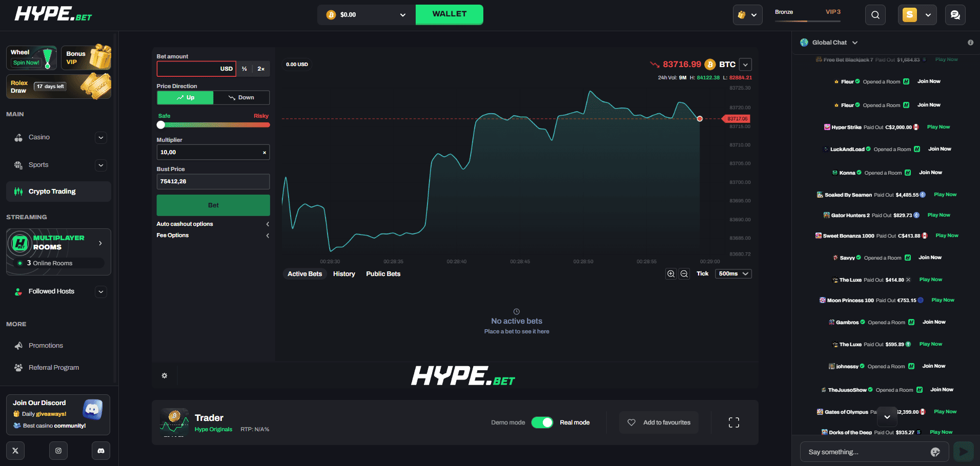Zoom in on the price chart
The width and height of the screenshot is (980, 466).
tap(670, 274)
